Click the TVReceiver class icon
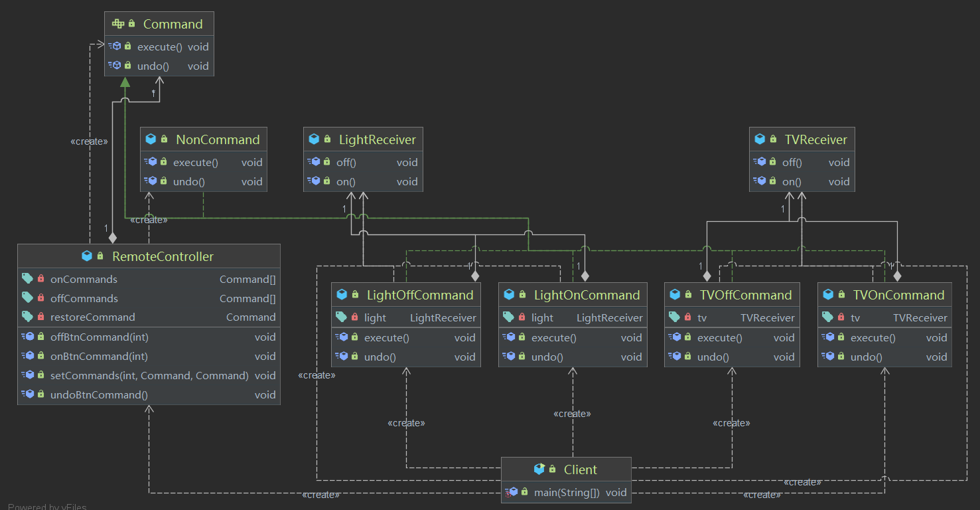Viewport: 980px width, 510px height. (x=760, y=139)
